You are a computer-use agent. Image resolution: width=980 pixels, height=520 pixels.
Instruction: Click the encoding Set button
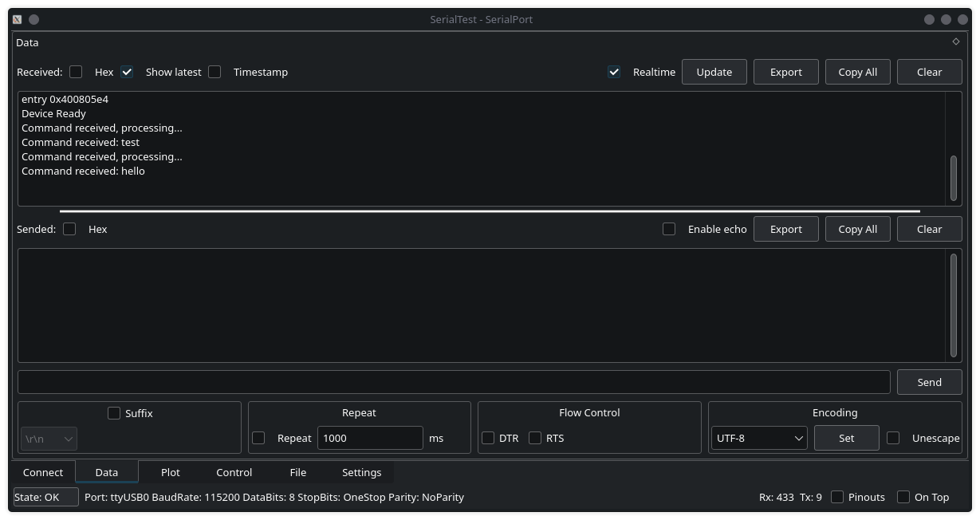pos(846,438)
